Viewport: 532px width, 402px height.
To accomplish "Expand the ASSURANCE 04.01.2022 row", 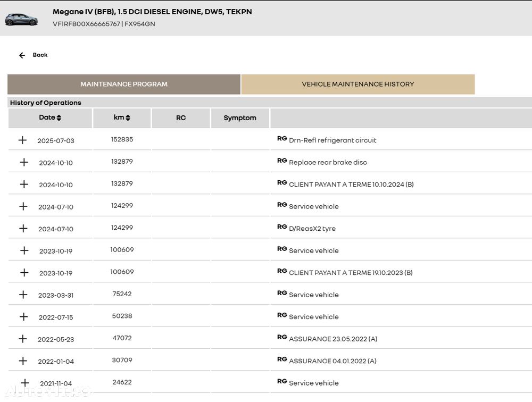I will coord(23,361).
